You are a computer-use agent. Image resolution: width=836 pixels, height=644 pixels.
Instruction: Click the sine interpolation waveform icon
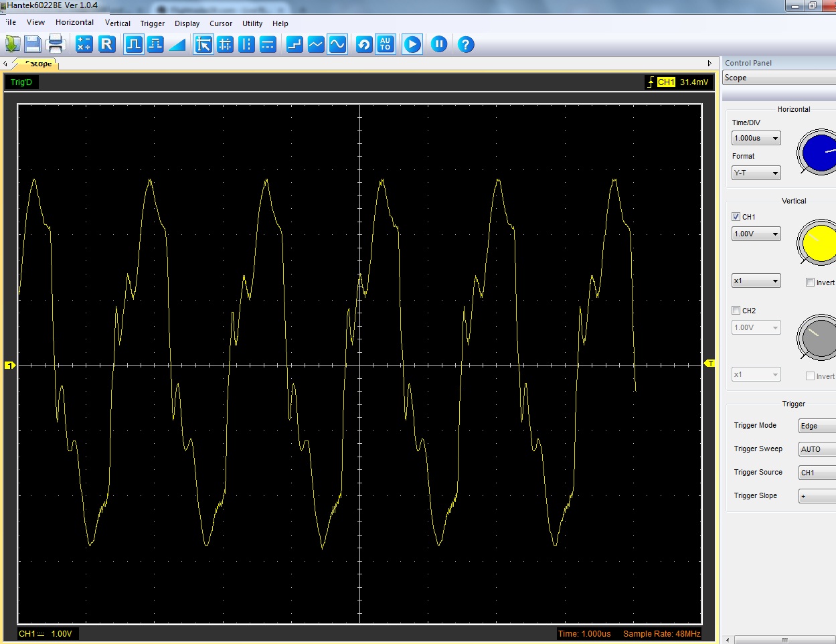tap(337, 44)
